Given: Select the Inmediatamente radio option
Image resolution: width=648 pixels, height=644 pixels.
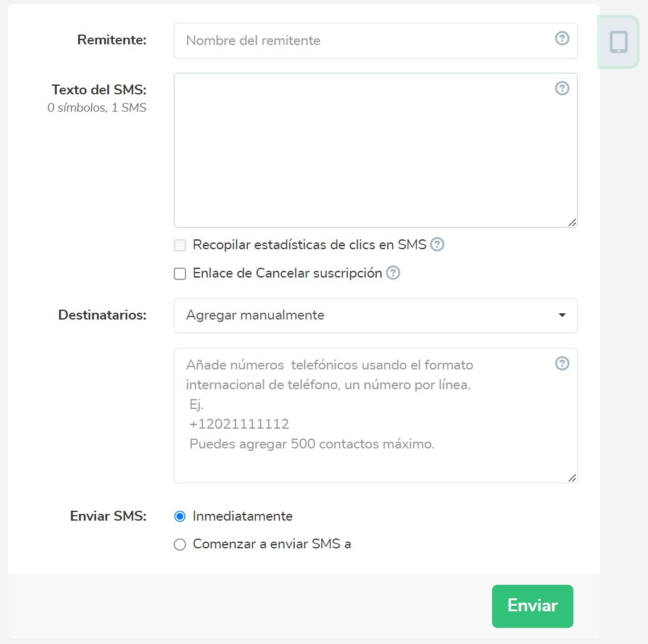Looking at the screenshot, I should click(180, 516).
